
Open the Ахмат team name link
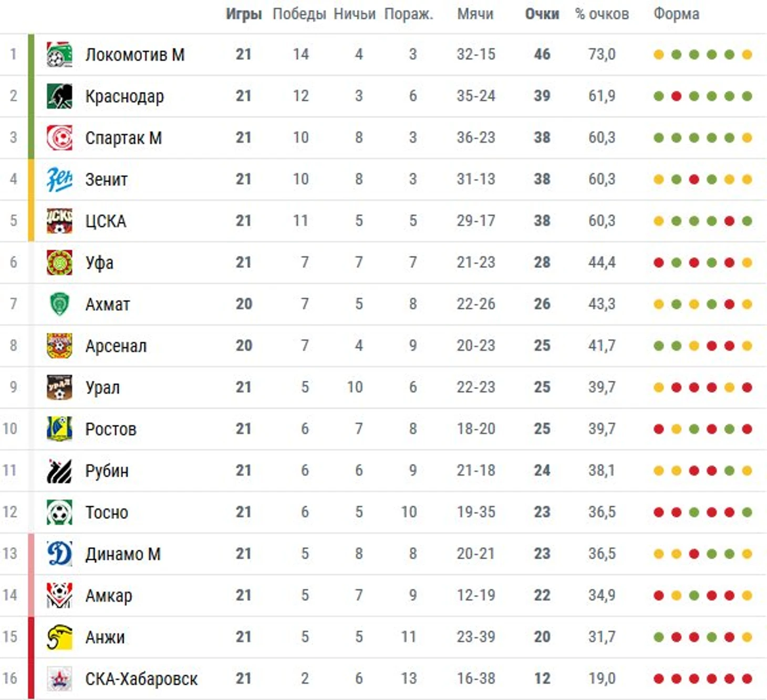pyautogui.click(x=108, y=304)
